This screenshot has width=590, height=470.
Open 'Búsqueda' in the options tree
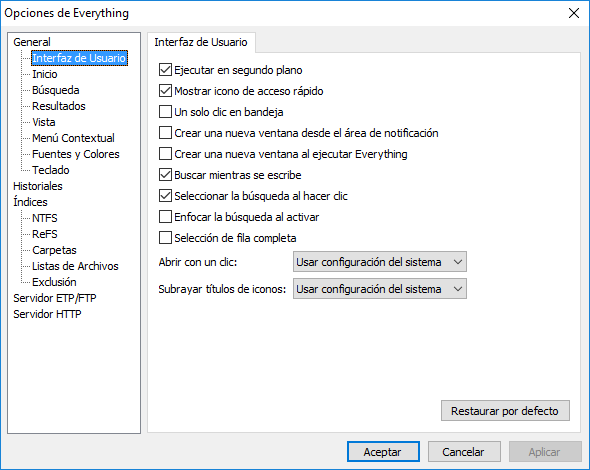coord(56,90)
